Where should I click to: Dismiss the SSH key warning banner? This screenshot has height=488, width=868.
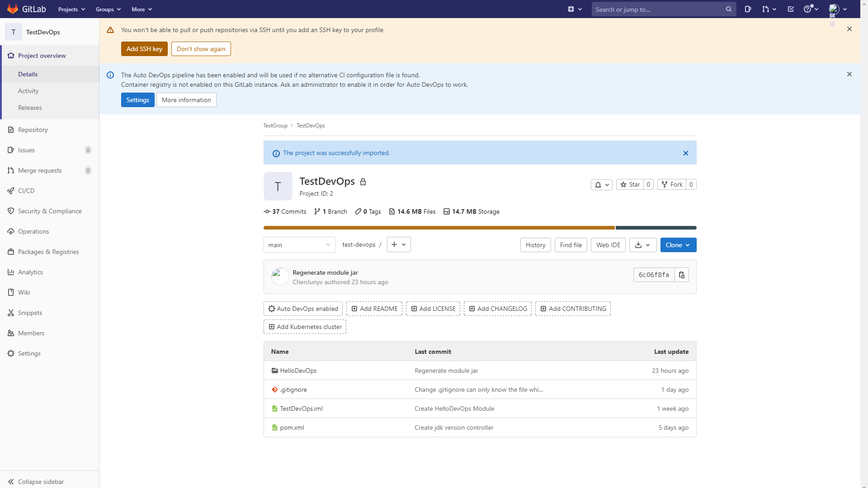pyautogui.click(x=849, y=29)
